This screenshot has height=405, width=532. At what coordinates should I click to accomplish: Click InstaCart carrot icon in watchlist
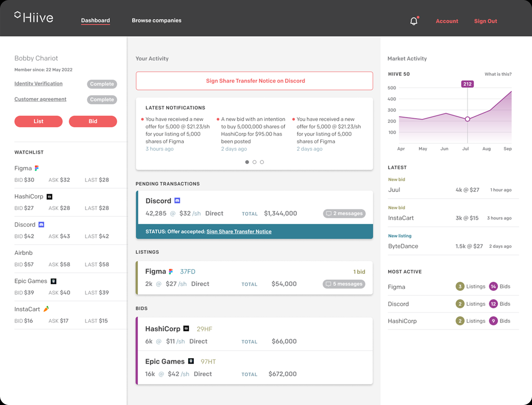tap(46, 309)
